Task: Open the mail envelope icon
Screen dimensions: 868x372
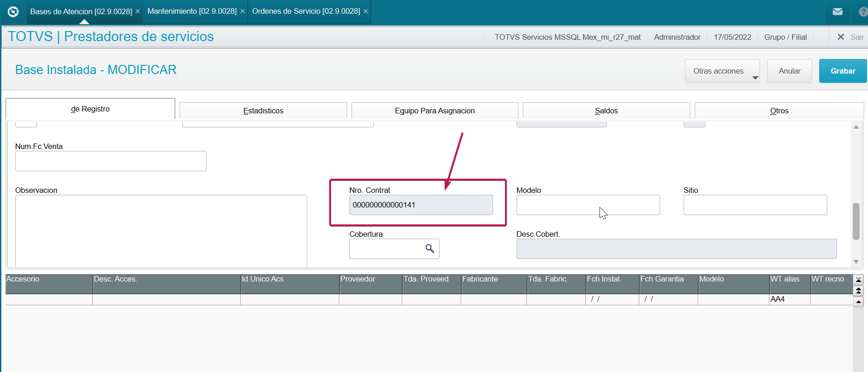Action: coord(837,12)
